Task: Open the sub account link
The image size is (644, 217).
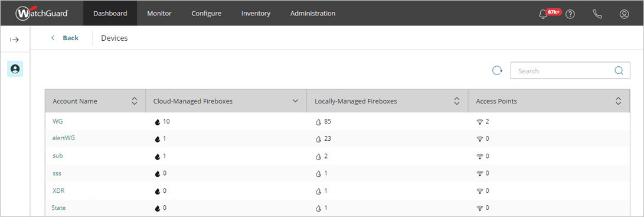Action: [57, 156]
